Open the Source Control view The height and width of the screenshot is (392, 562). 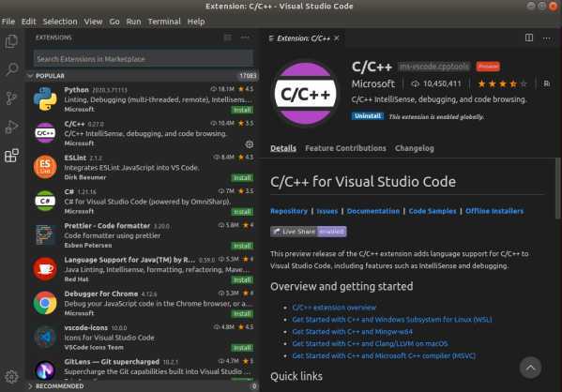click(11, 98)
